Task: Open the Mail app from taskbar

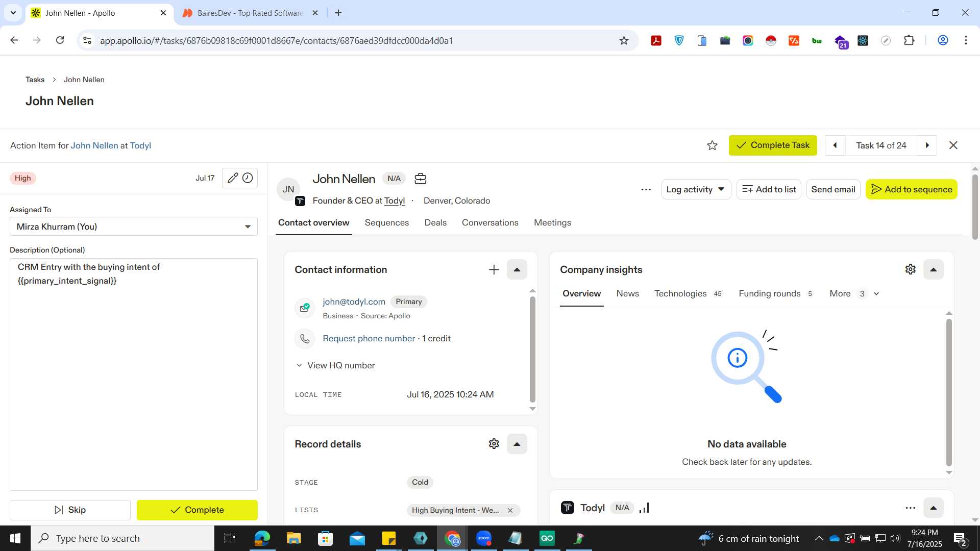Action: click(x=357, y=538)
